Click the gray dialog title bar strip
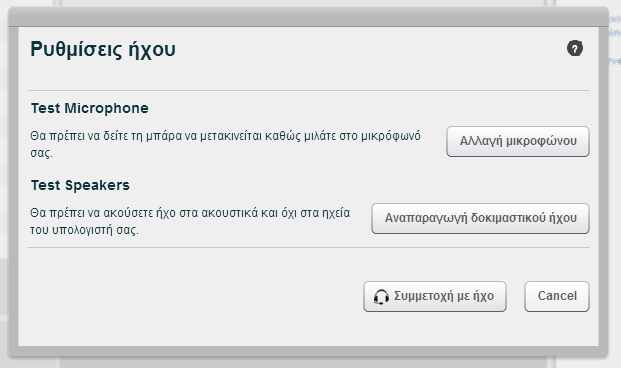Screen dimensions: 621x368 (x=308, y=17)
